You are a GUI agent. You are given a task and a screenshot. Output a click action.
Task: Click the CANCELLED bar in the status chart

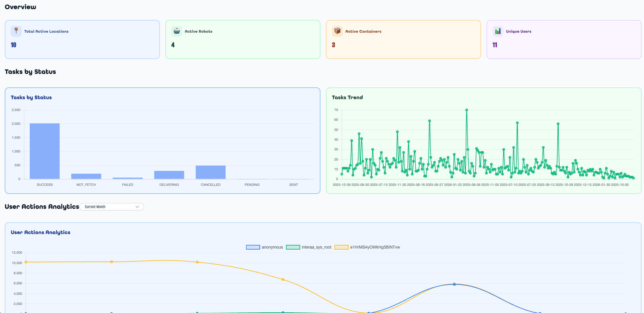211,172
